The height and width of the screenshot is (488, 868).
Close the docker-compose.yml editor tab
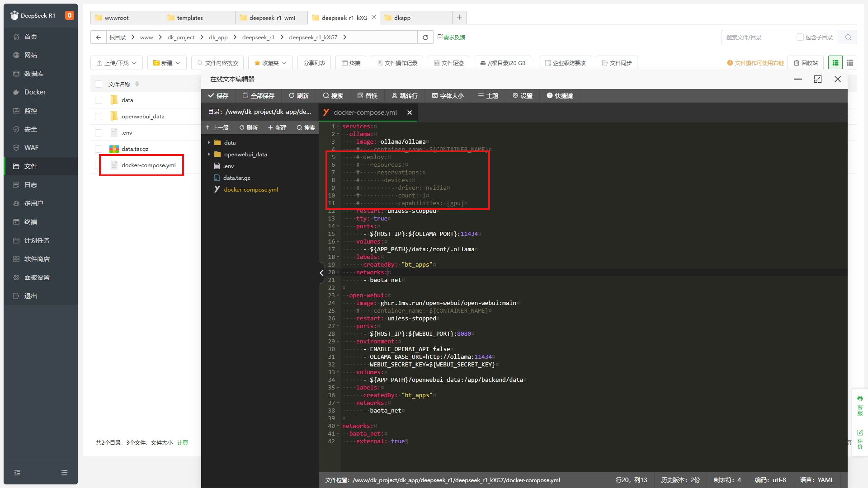click(x=410, y=113)
